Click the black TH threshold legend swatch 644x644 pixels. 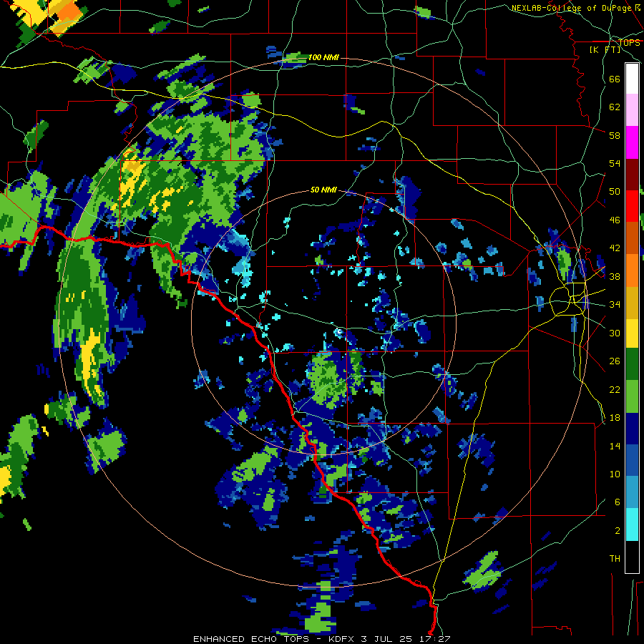(632, 556)
